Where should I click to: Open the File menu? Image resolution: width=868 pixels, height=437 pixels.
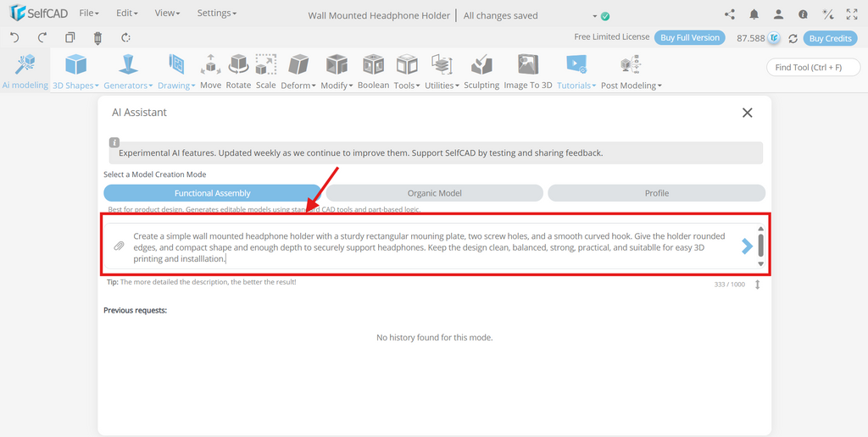(89, 13)
